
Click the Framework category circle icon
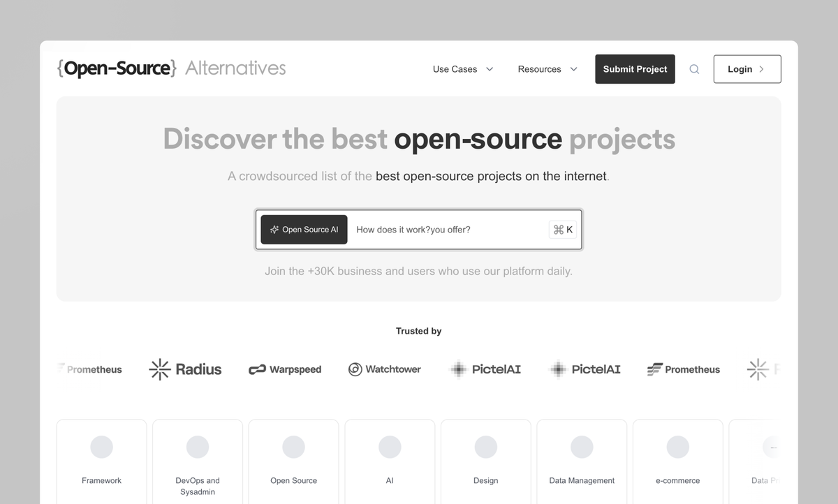pyautogui.click(x=101, y=447)
